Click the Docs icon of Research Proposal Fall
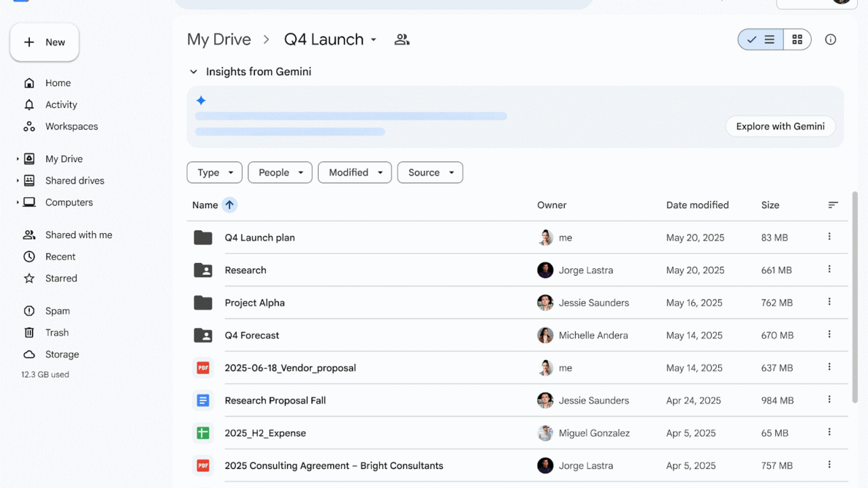Viewport: 868px width, 488px height. (203, 400)
